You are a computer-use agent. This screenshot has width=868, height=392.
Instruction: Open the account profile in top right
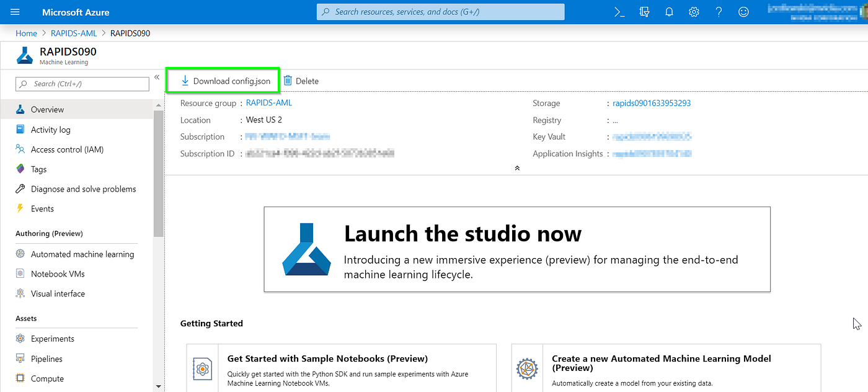click(x=817, y=12)
